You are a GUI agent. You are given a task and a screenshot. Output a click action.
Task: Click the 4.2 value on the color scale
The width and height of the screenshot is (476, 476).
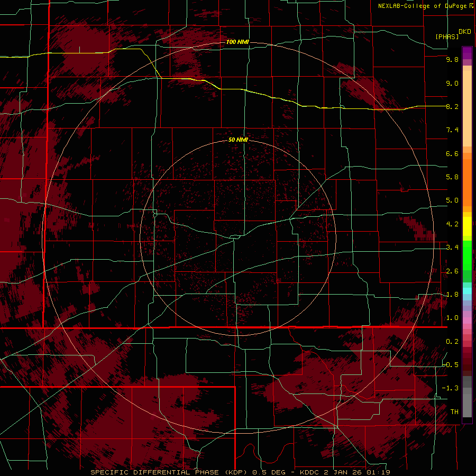pos(452,224)
